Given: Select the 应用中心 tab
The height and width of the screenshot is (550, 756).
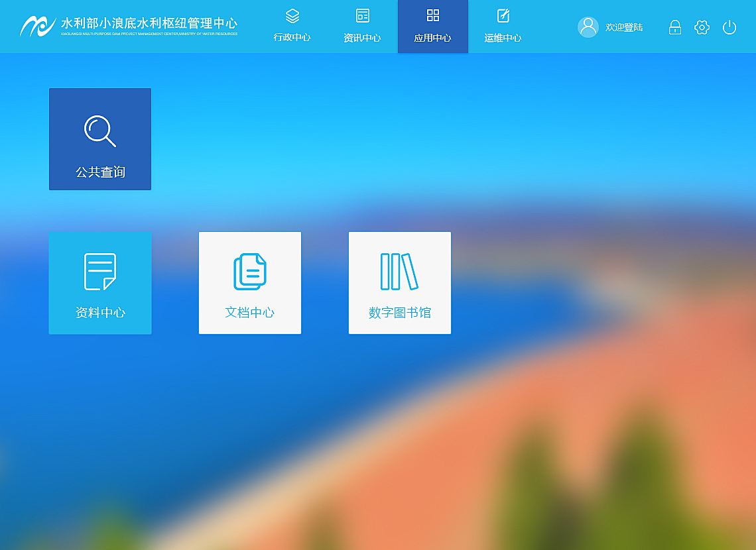Looking at the screenshot, I should point(433,27).
